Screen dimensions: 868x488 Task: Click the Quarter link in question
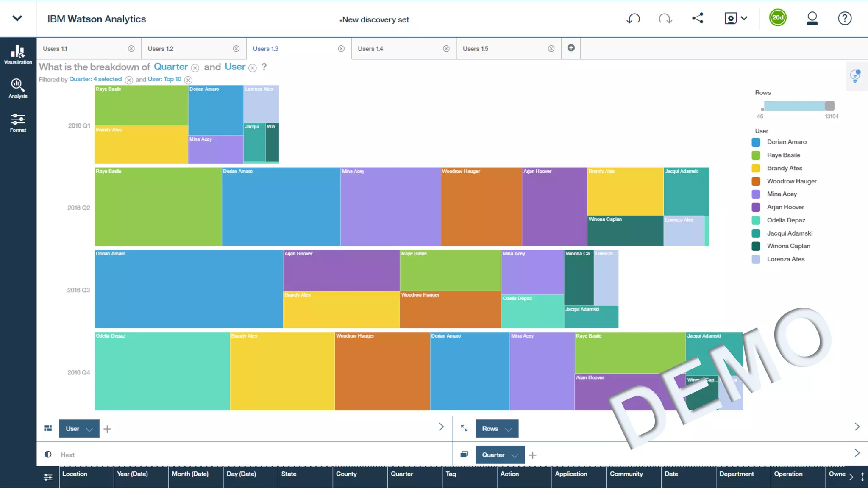(170, 67)
